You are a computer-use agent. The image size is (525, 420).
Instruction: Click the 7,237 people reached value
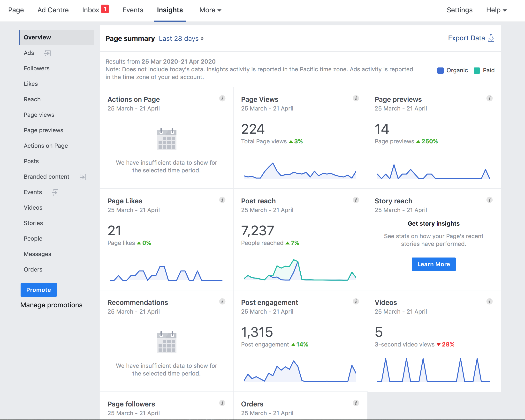(258, 230)
